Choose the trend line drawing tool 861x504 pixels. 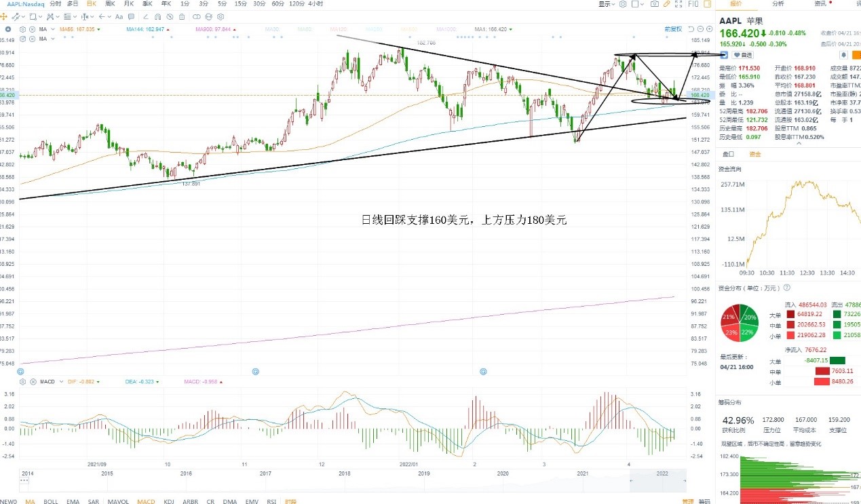click(x=15, y=16)
